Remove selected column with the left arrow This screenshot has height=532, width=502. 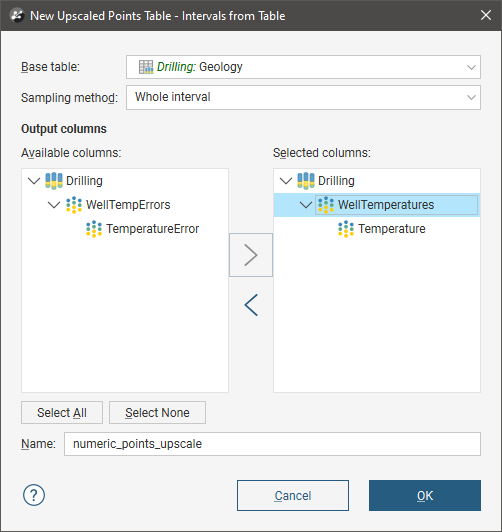(x=251, y=305)
